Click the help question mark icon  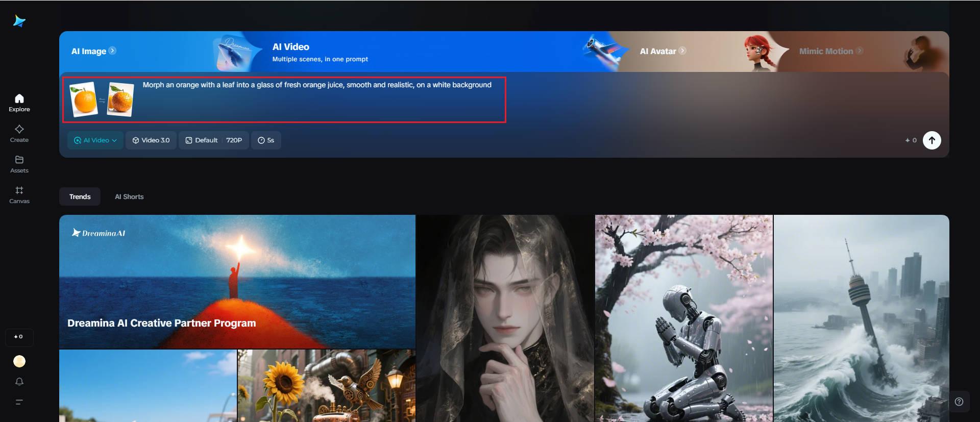click(959, 402)
